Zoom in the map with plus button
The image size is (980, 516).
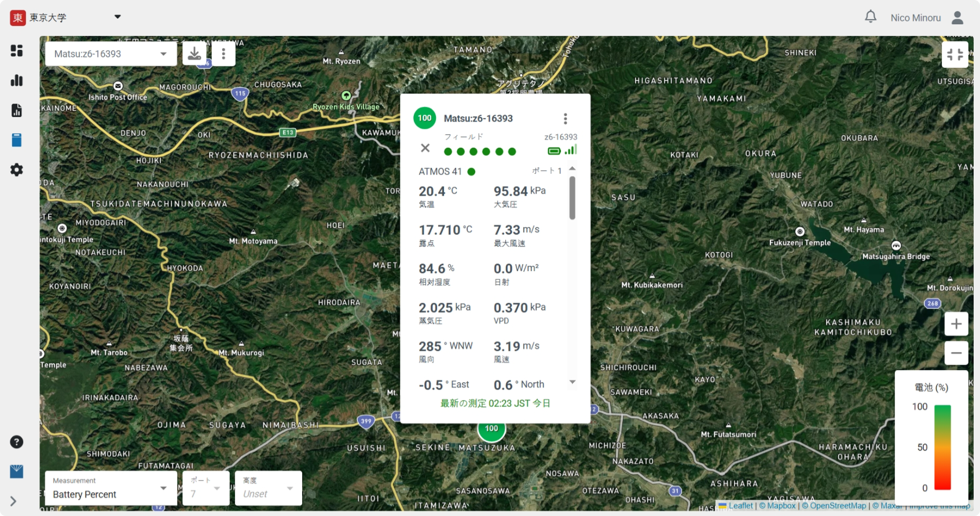click(x=956, y=324)
